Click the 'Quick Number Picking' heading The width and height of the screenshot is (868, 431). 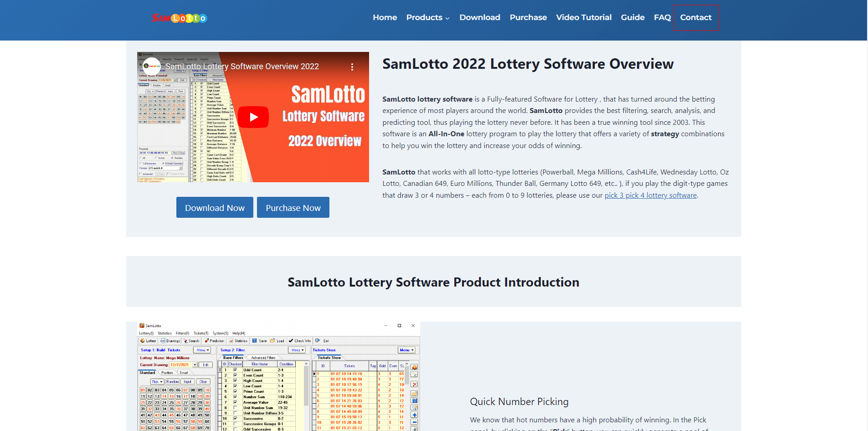click(x=519, y=402)
